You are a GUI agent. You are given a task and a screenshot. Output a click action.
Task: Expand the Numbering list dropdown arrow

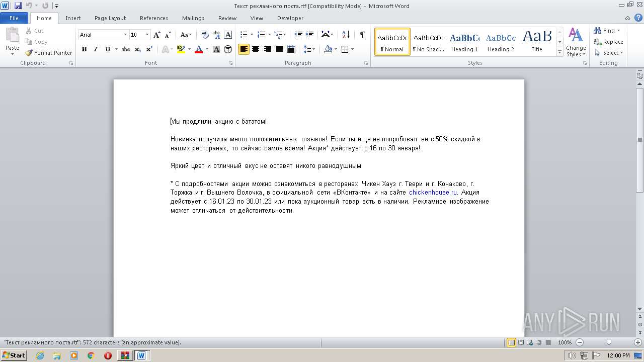click(269, 35)
